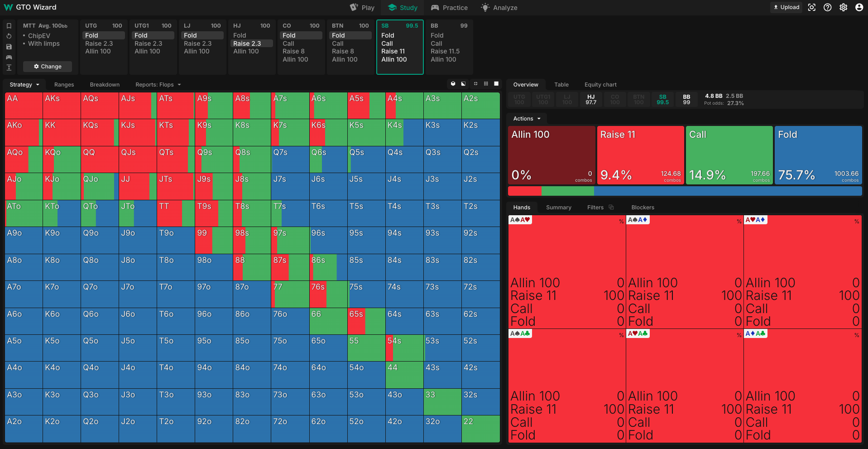The image size is (868, 449).
Task: Select Raise 2.3 for HJ
Action: pyautogui.click(x=252, y=43)
